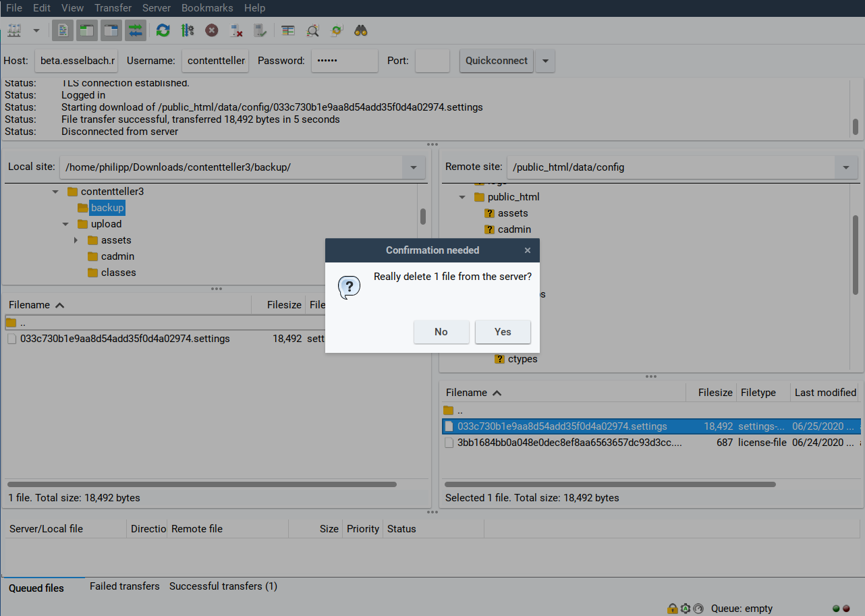Switch to the Failed transfers tab
This screenshot has width=865, height=616.
(x=125, y=586)
